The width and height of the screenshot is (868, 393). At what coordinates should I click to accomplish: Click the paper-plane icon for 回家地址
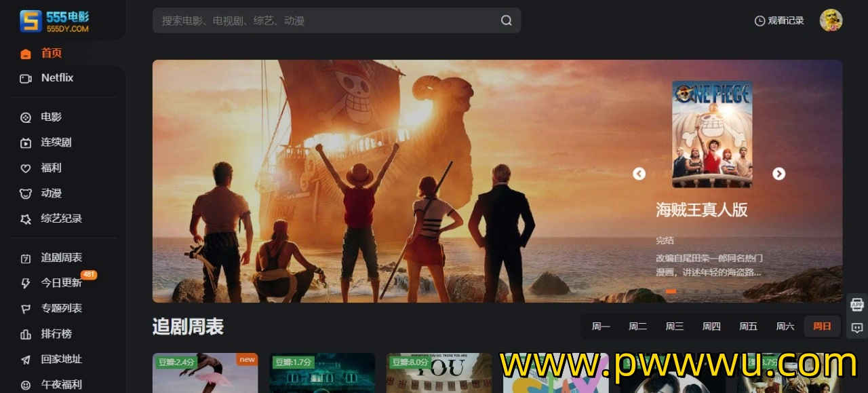(26, 360)
